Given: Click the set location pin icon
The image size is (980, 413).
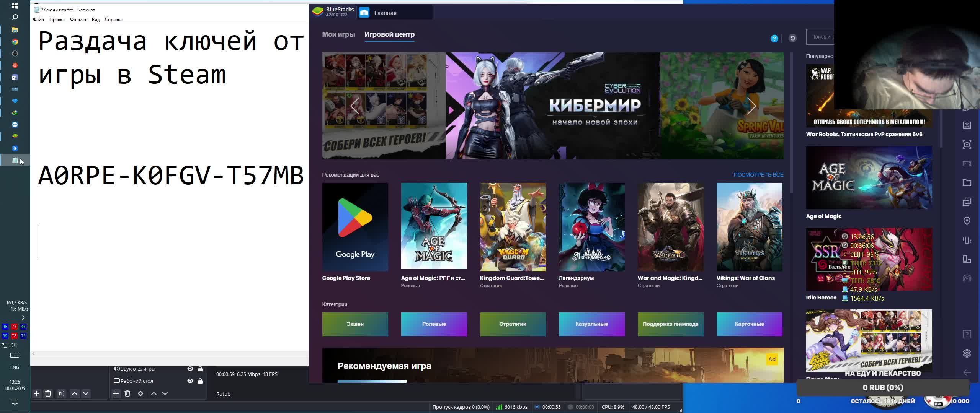Looking at the screenshot, I should point(967,221).
